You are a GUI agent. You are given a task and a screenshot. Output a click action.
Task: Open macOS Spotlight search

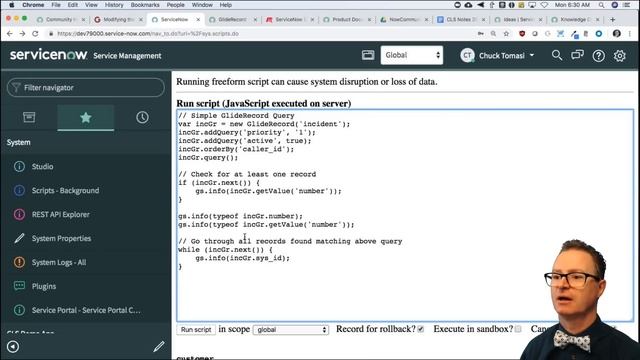[x=601, y=5]
